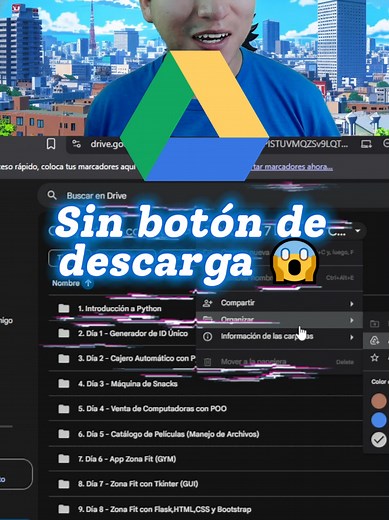Viewport: 389px width, 520px height.
Task: Choose Mover a la papelera entry
Action: (279, 362)
